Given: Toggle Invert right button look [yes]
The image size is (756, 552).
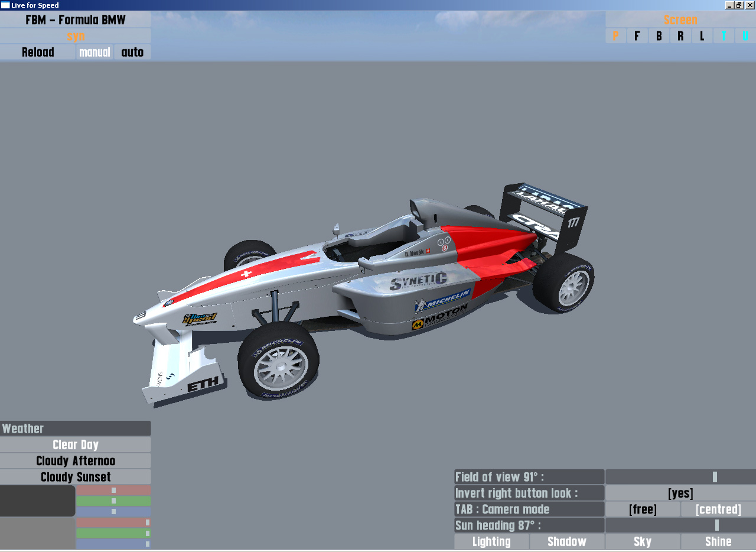Looking at the screenshot, I should [680, 493].
